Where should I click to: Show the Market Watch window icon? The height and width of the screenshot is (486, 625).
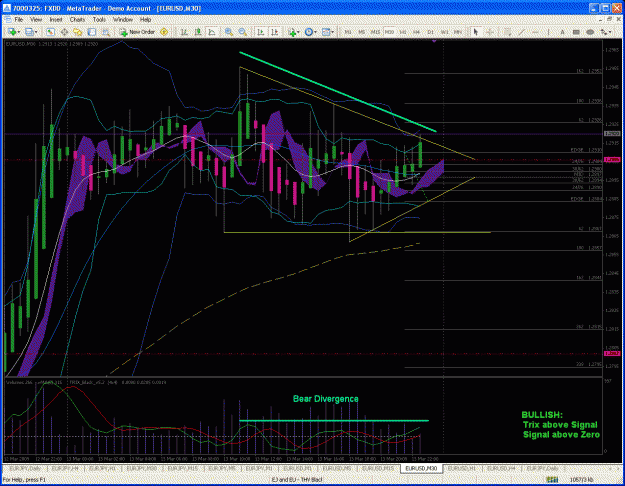coord(50,32)
